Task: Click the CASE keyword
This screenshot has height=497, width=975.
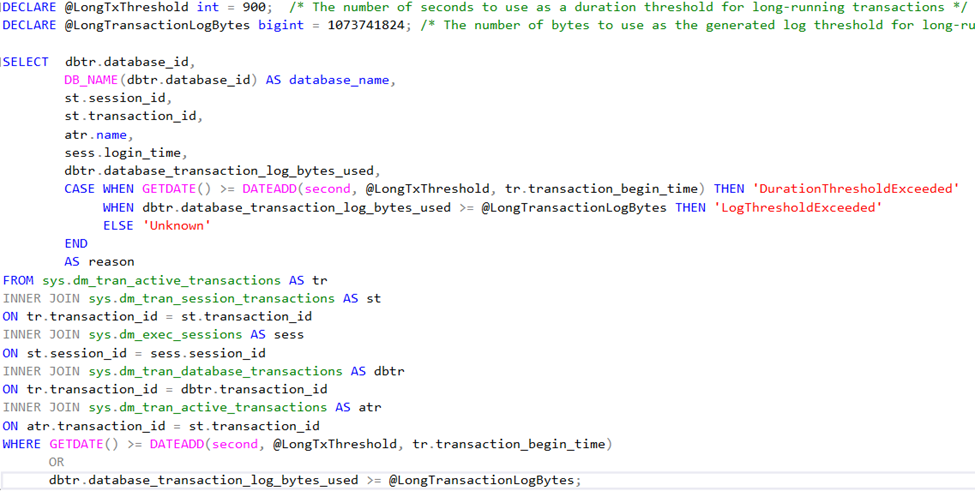Action: 80,188
